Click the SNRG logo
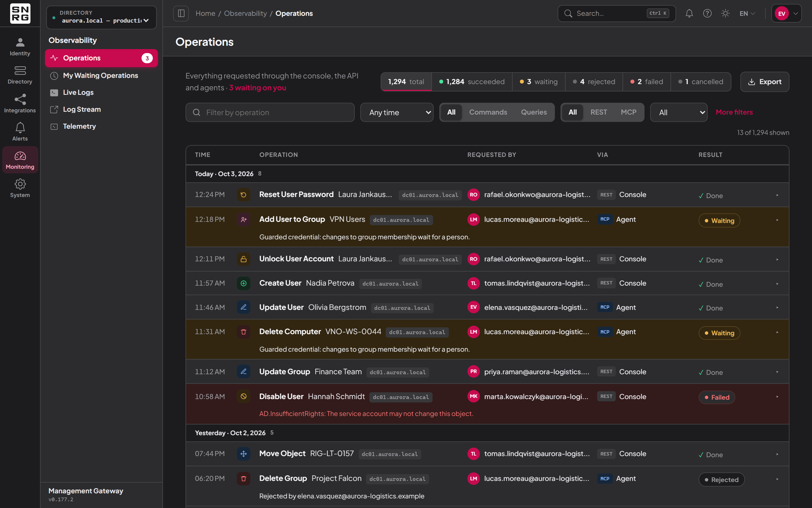The height and width of the screenshot is (508, 812). [x=20, y=14]
